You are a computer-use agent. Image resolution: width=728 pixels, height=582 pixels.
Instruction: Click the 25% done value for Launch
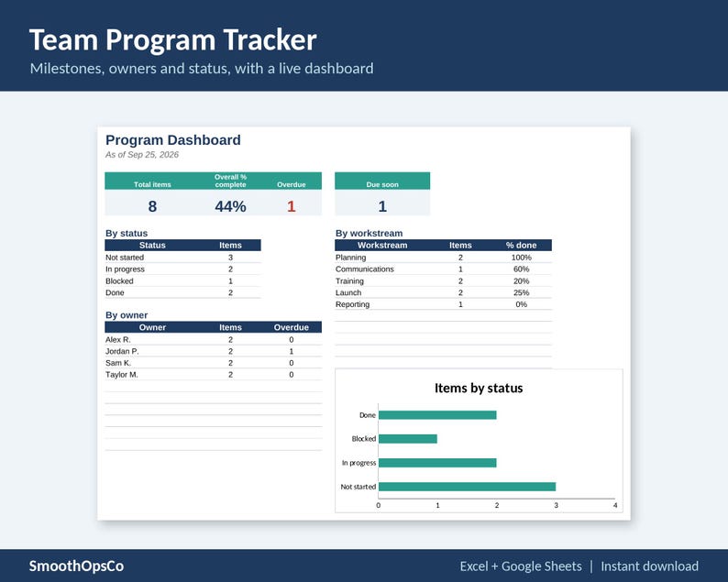(522, 292)
